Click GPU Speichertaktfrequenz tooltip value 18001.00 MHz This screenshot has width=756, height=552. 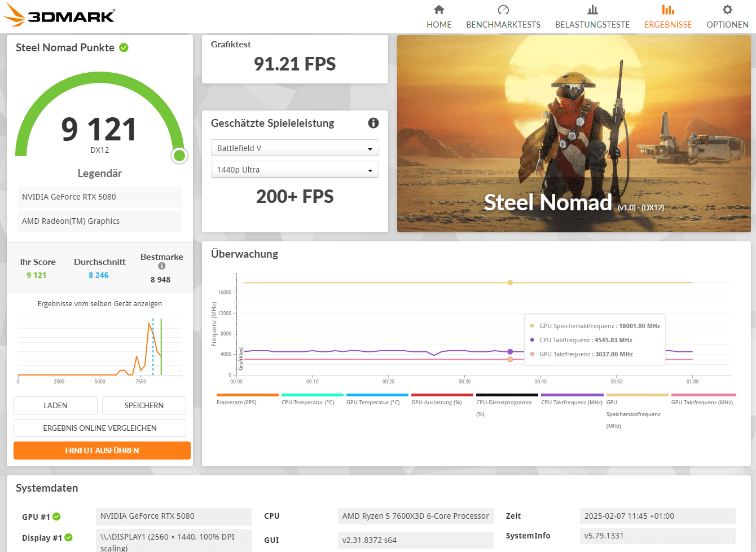tap(639, 326)
